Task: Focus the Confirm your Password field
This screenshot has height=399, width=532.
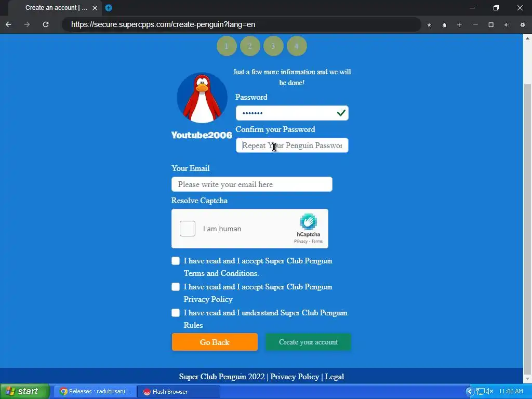Action: [x=292, y=145]
